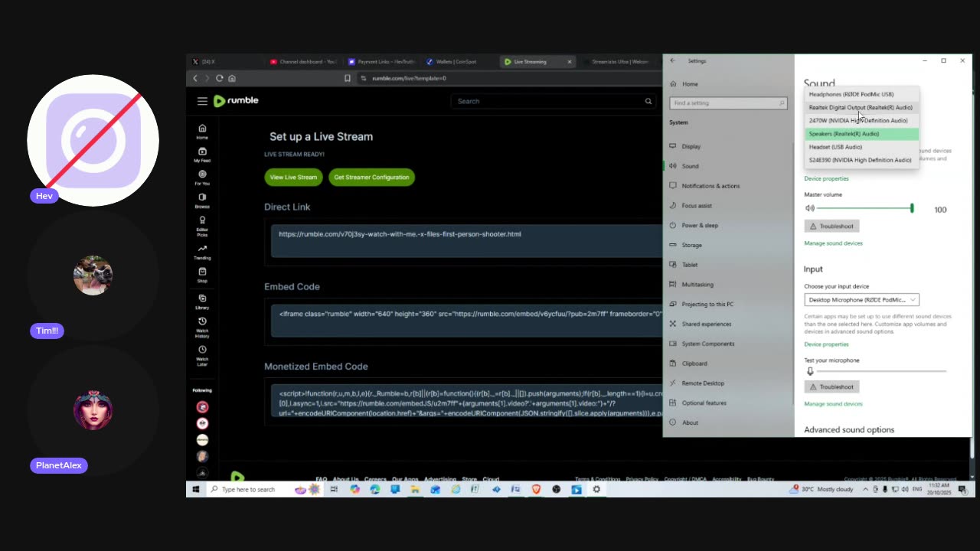Open Watch History in Rumble sidebar
Screen dimensions: 980x551
[x=202, y=328]
